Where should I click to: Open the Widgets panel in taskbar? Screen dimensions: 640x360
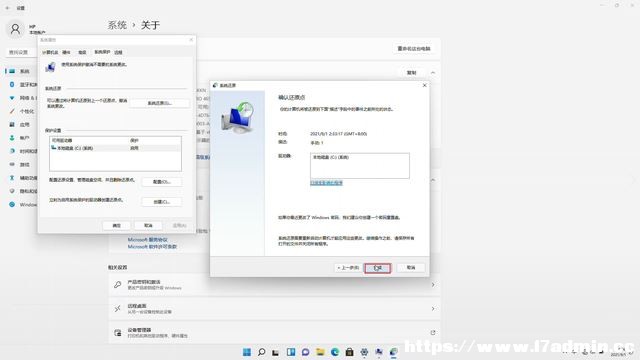(x=291, y=352)
